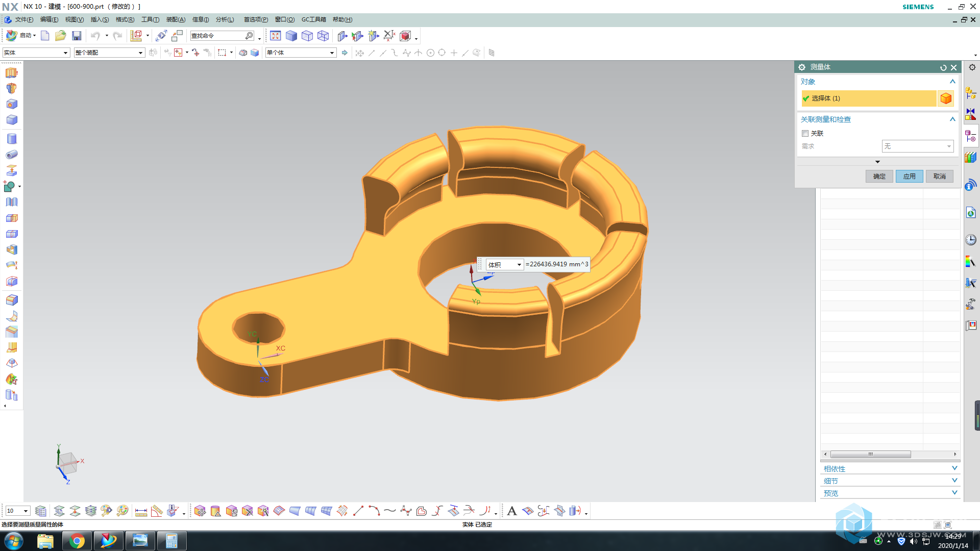980x551 pixels.
Task: Click the 确定 OK button
Action: pos(879,177)
